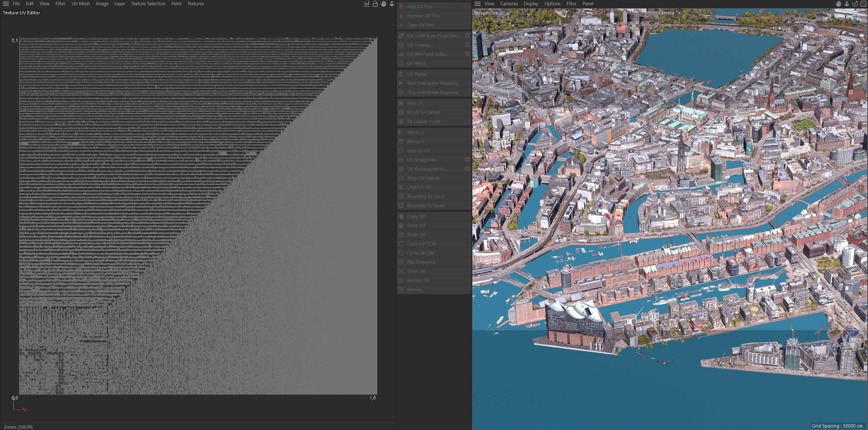Click the Grid Spacing : 50000 cm text

pos(837,426)
